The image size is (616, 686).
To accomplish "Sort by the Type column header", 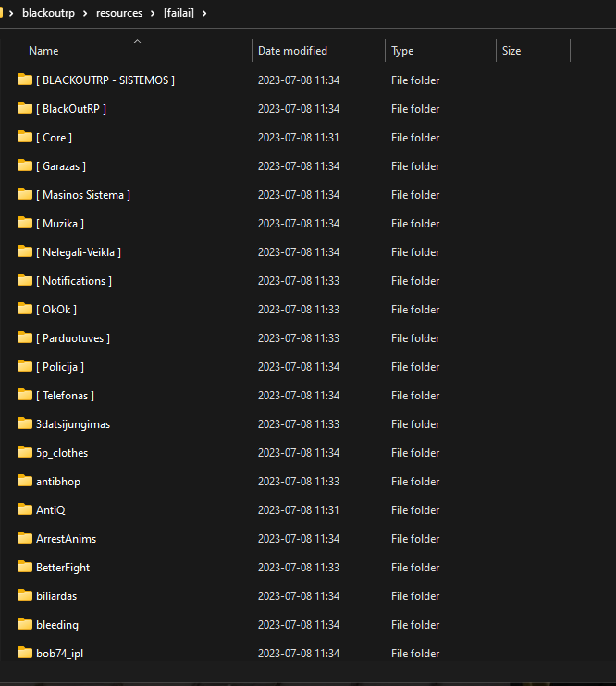I will [x=402, y=51].
